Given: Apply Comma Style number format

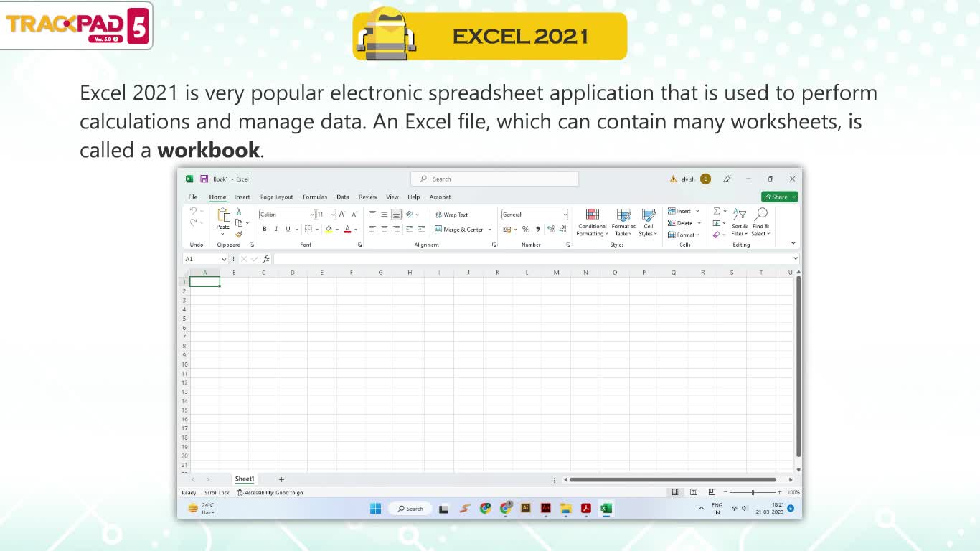Looking at the screenshot, I should (x=537, y=230).
